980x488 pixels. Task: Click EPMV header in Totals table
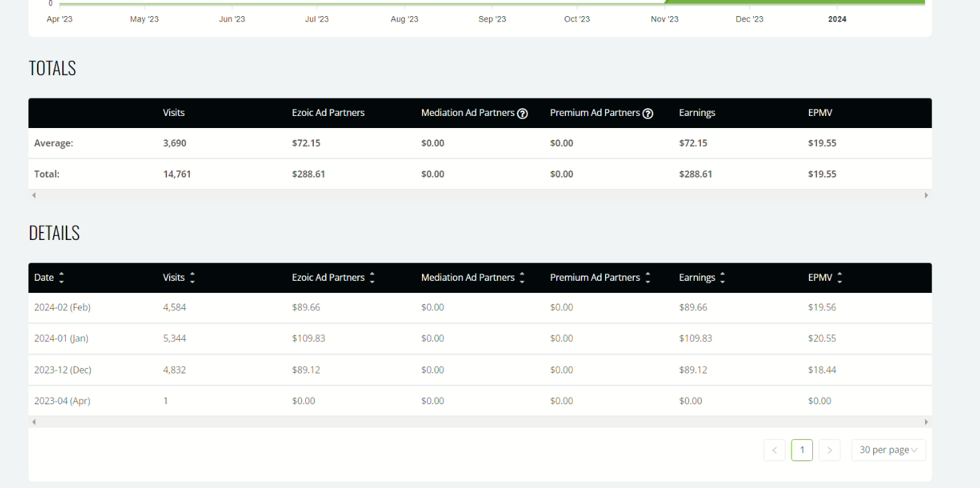[820, 113]
